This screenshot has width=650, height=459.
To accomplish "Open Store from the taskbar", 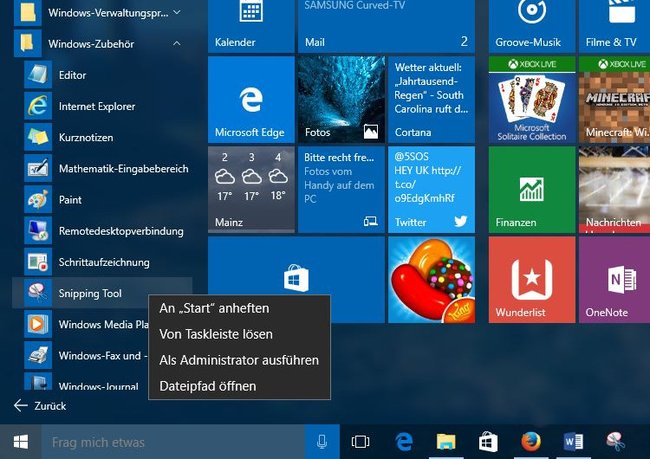I will (488, 442).
